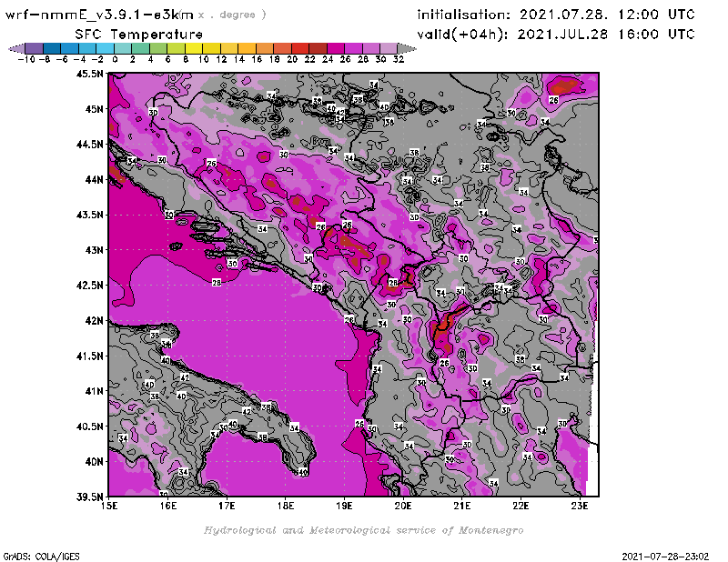Click the longitude label '18E'
The height and width of the screenshot is (562, 728).
pyautogui.click(x=286, y=507)
